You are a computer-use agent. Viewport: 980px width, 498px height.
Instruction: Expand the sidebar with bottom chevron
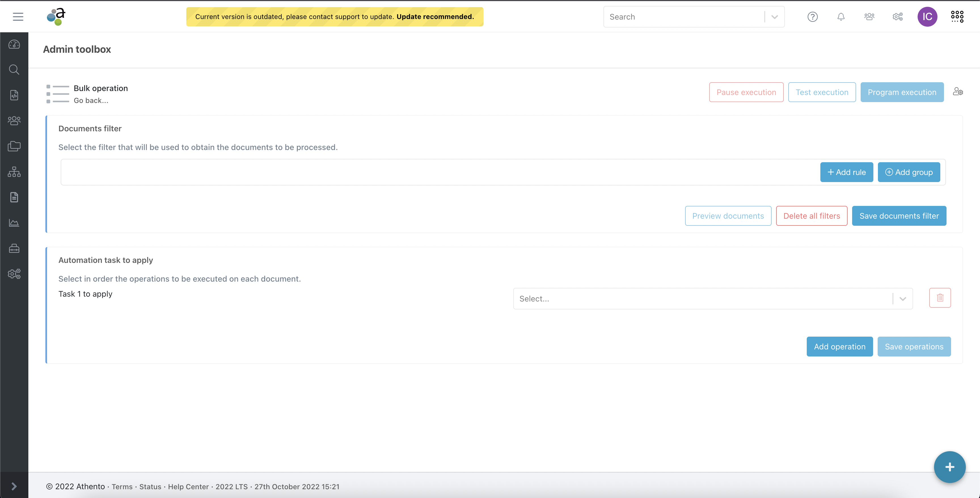pos(14,486)
